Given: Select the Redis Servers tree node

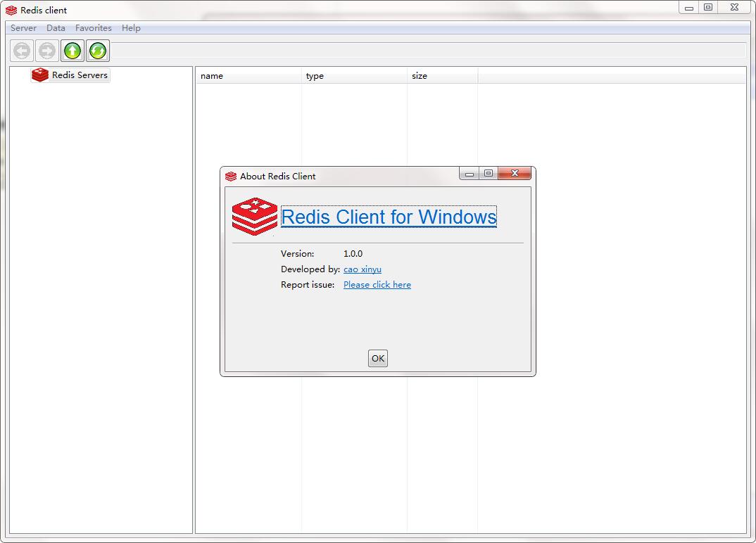Looking at the screenshot, I should [80, 75].
